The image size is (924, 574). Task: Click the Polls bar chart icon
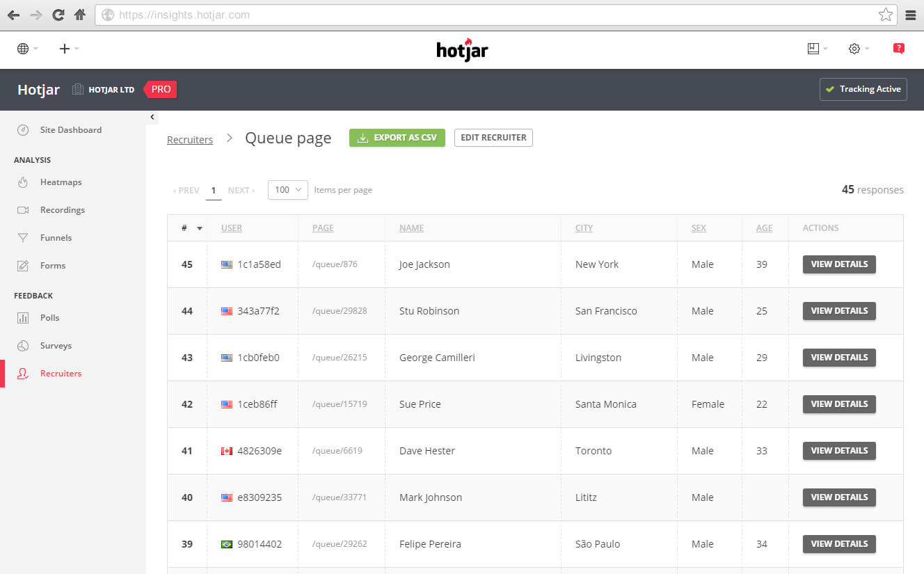23,318
